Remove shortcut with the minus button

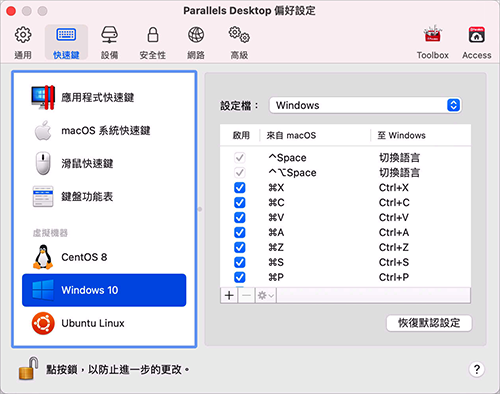[x=246, y=295]
